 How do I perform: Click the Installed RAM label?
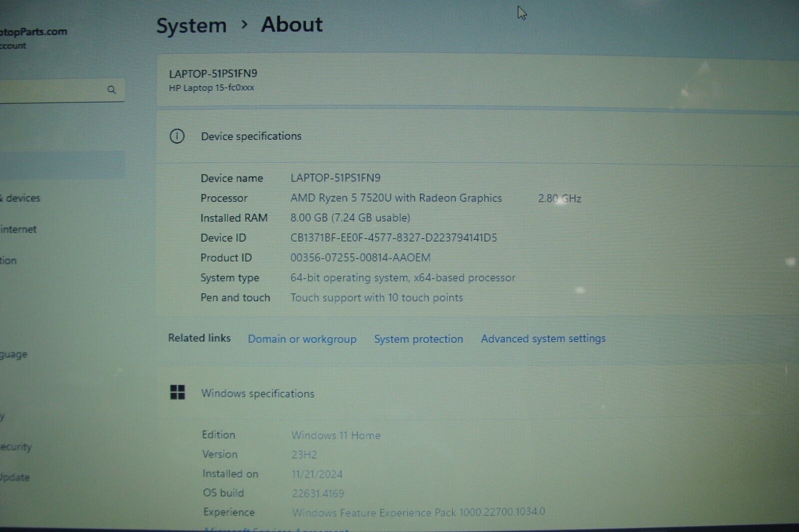coord(234,218)
